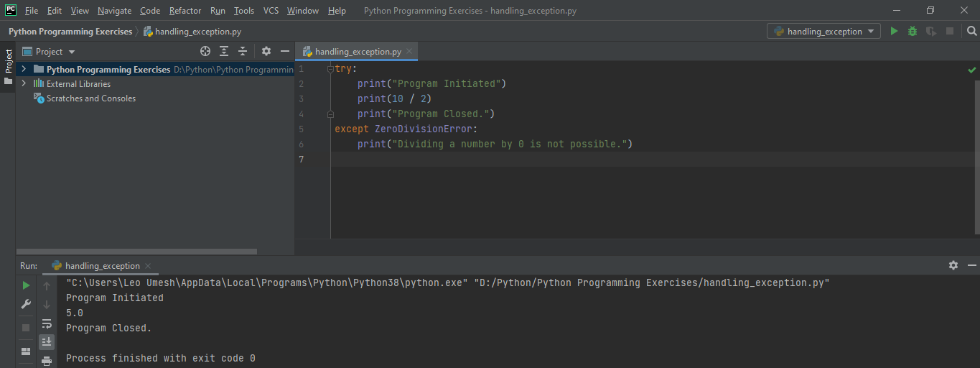Click the down arrow in Run console gutter
Image resolution: width=980 pixels, height=368 pixels.
click(47, 304)
